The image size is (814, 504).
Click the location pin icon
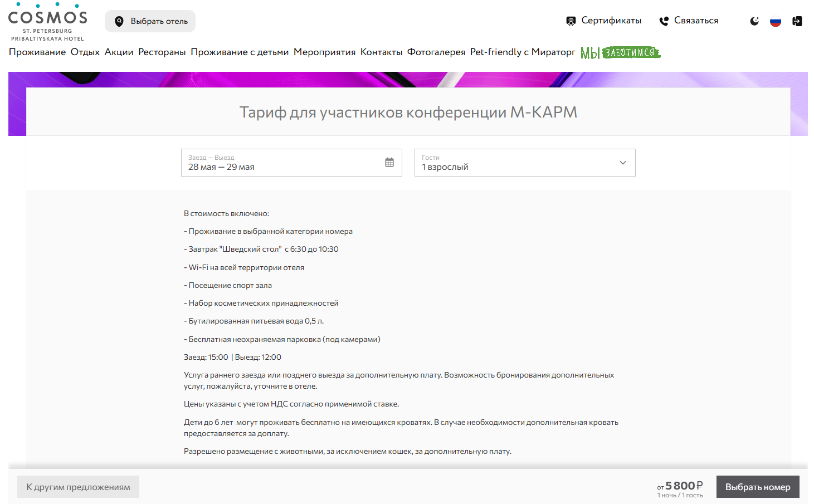[119, 21]
